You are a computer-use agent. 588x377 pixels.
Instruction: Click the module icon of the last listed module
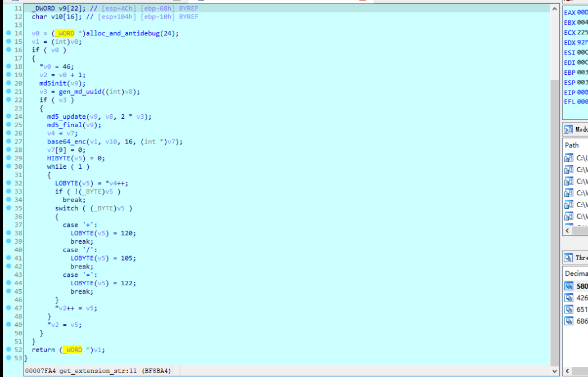coord(569,216)
